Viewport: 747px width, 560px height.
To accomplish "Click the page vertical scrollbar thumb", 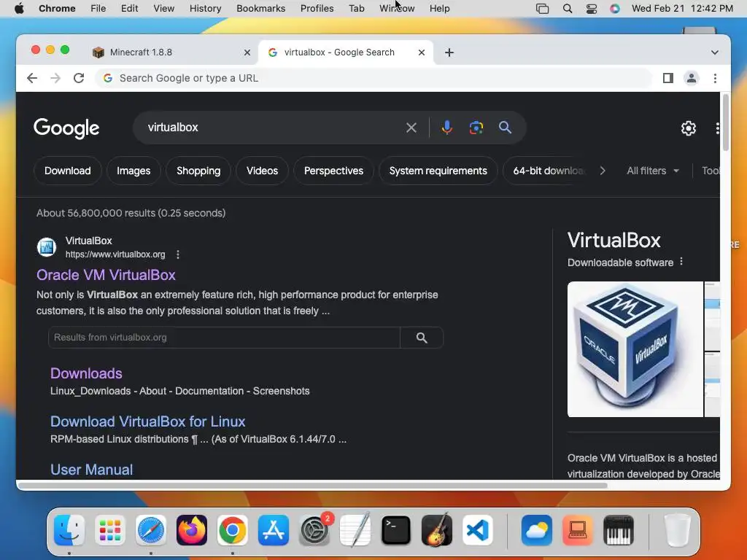I will coord(726,122).
